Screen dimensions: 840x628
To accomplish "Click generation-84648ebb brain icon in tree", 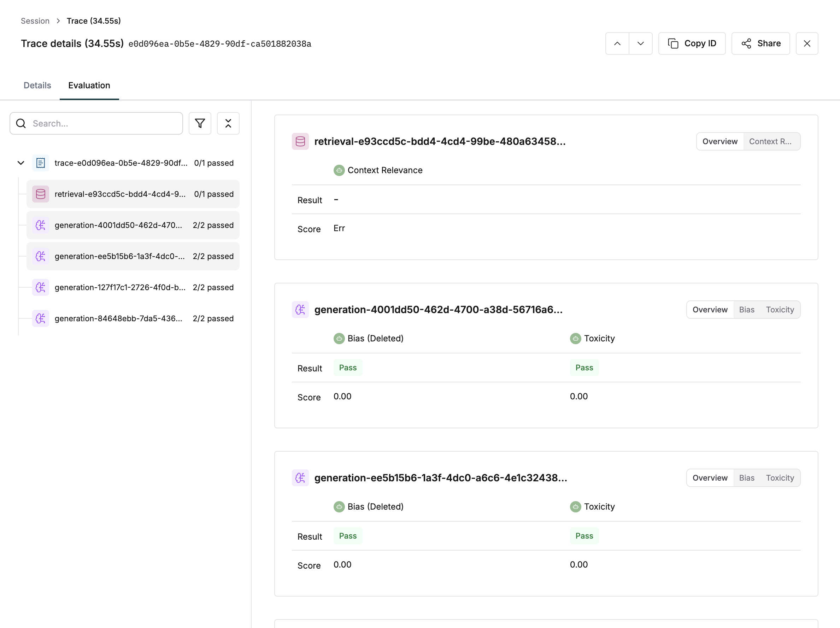I will pos(41,318).
